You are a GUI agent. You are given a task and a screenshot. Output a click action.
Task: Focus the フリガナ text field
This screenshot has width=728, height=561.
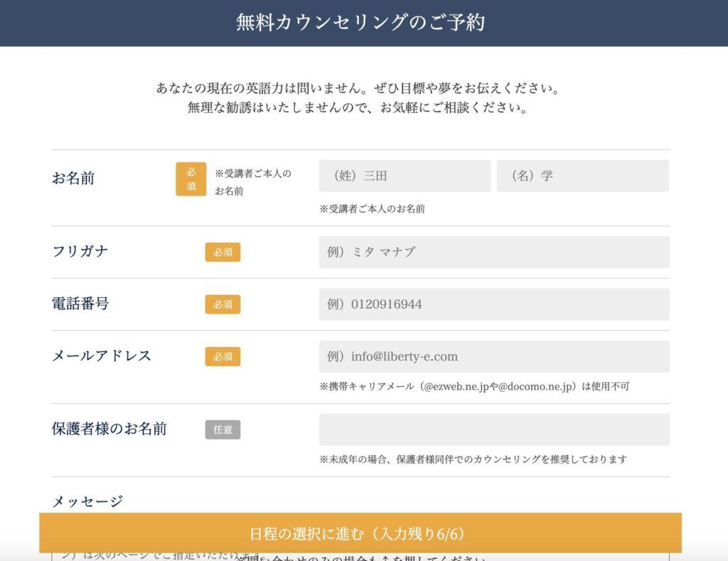493,252
